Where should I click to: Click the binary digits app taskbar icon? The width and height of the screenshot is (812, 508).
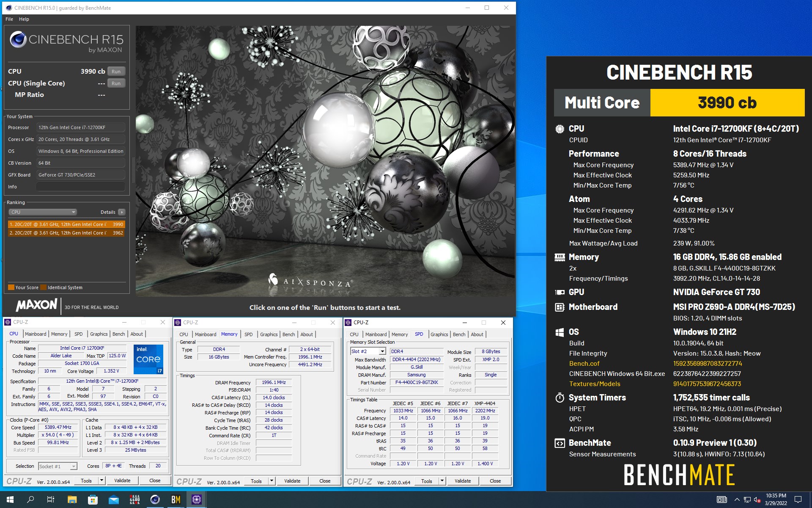134,500
